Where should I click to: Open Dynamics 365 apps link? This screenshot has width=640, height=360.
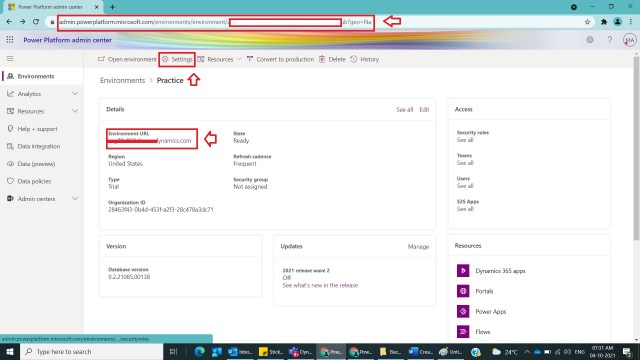500,271
